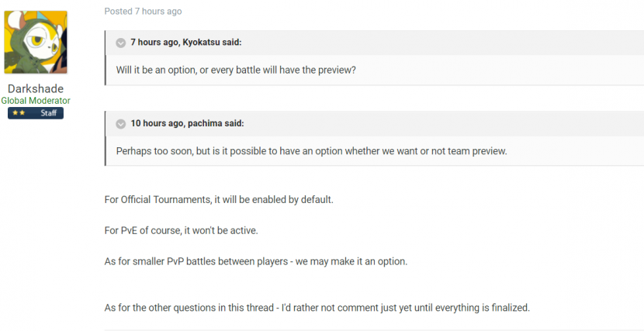Collapse the Kyokatsu quote with its chevron

(121, 43)
